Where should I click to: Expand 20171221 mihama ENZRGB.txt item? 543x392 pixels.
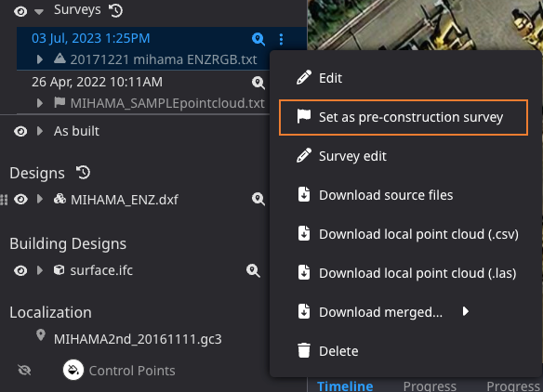[x=40, y=59]
